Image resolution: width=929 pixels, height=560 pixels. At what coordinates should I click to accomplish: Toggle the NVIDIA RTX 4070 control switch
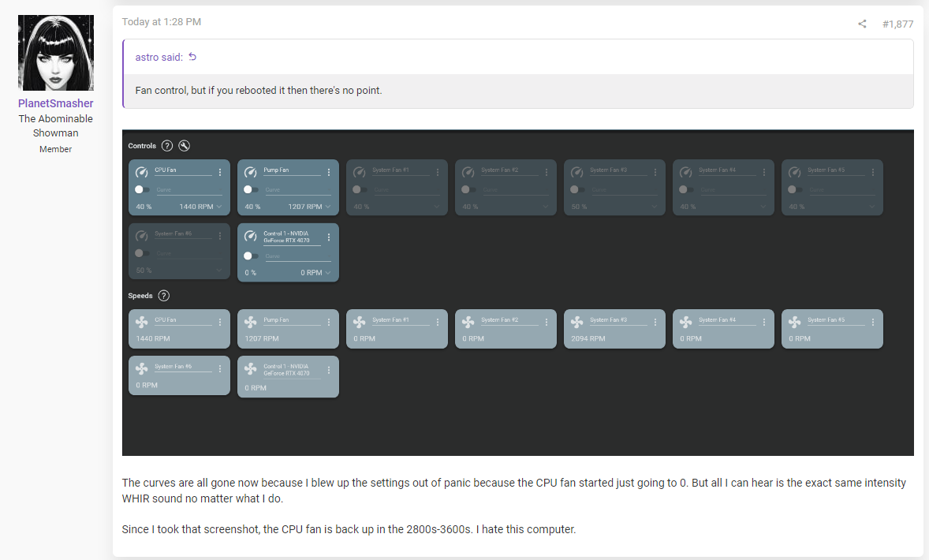(252, 256)
